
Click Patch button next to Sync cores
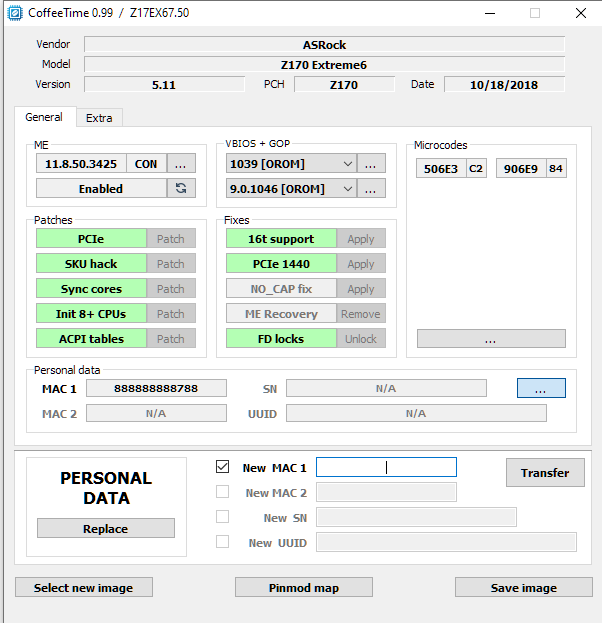click(x=171, y=288)
